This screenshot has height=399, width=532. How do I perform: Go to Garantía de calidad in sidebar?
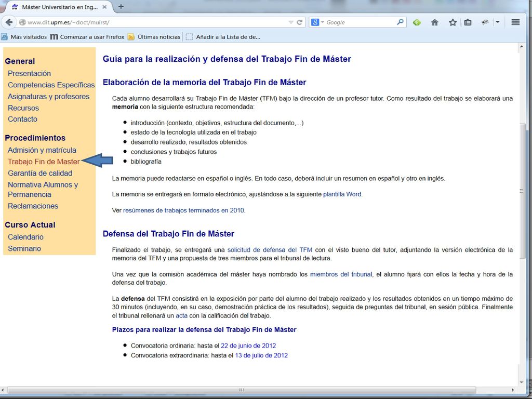40,173
